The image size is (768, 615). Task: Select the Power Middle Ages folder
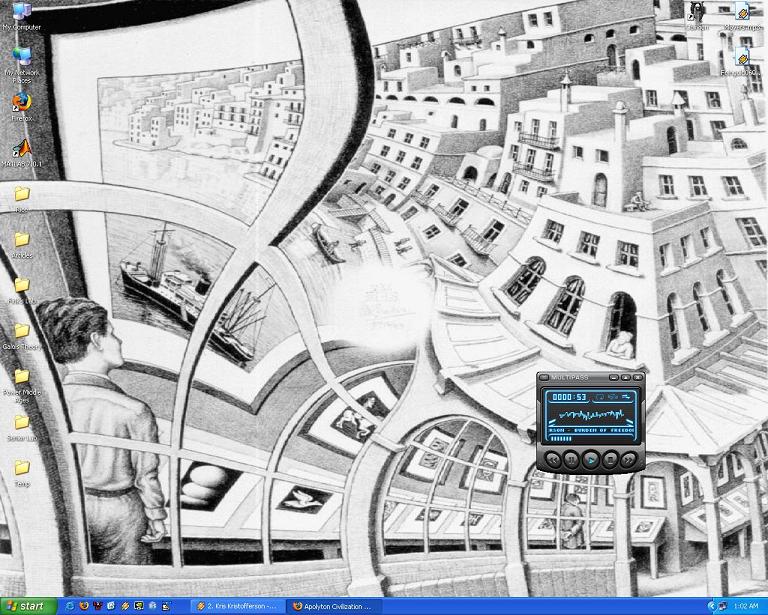22,385
